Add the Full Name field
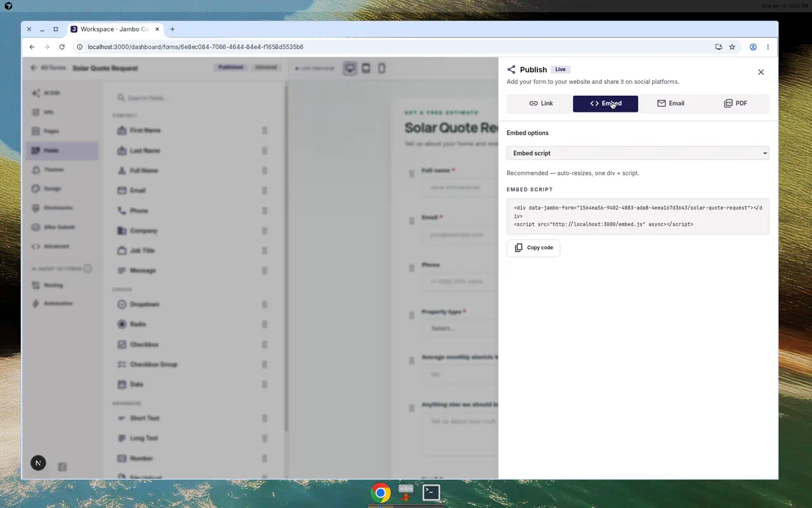812x508 pixels. pyautogui.click(x=193, y=171)
